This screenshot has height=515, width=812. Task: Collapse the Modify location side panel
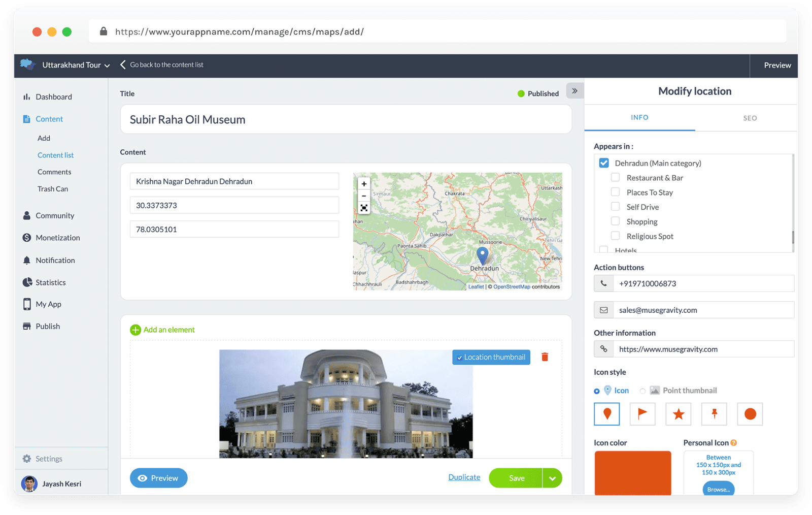tap(574, 91)
